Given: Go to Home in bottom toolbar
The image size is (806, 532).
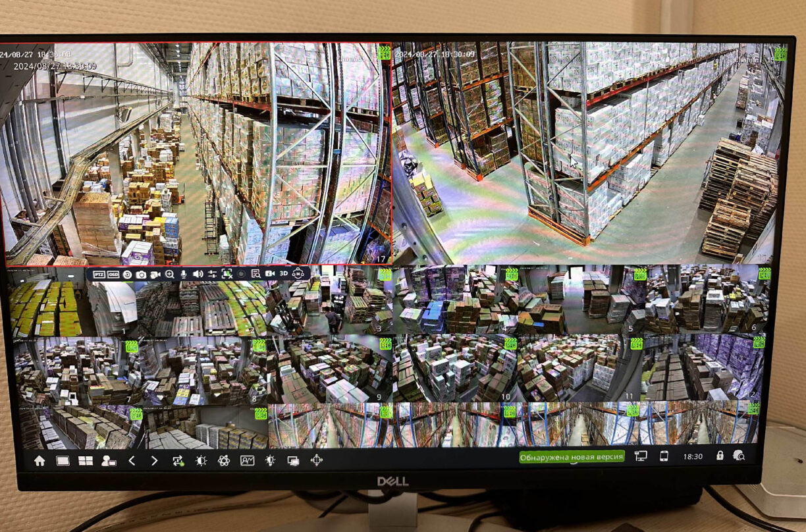Looking at the screenshot, I should [40, 461].
